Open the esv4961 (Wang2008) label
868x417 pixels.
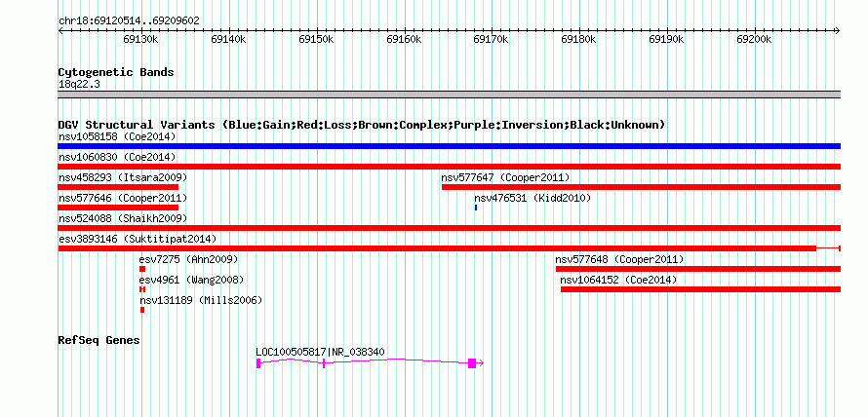(x=191, y=280)
